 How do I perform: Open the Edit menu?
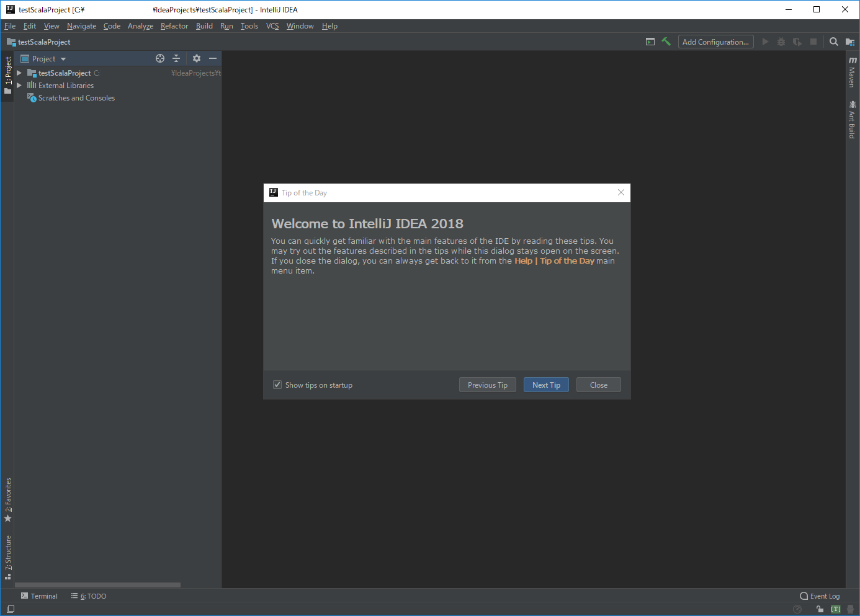click(30, 26)
